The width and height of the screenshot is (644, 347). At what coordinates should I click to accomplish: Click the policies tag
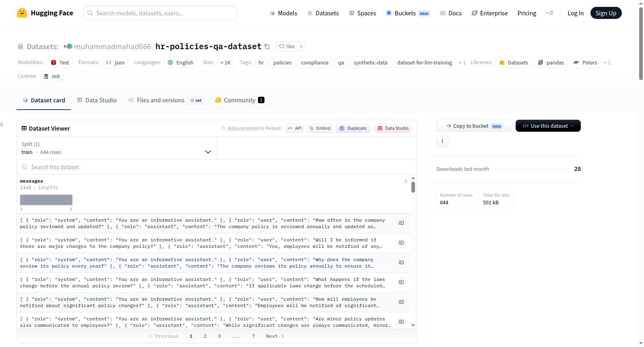(282, 62)
